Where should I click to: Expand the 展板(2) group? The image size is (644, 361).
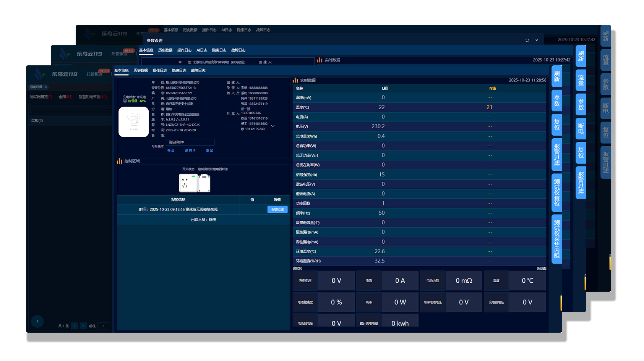[x=37, y=121]
